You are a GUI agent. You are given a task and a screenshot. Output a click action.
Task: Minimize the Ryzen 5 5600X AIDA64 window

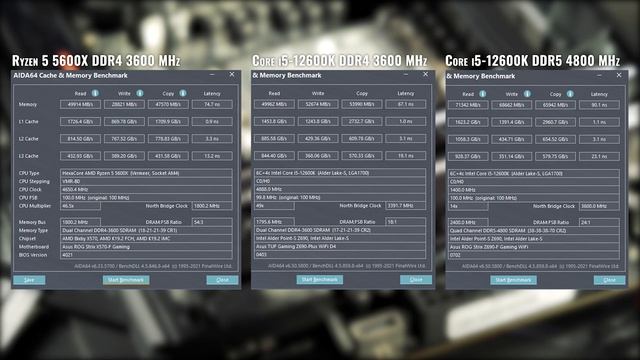pos(212,75)
